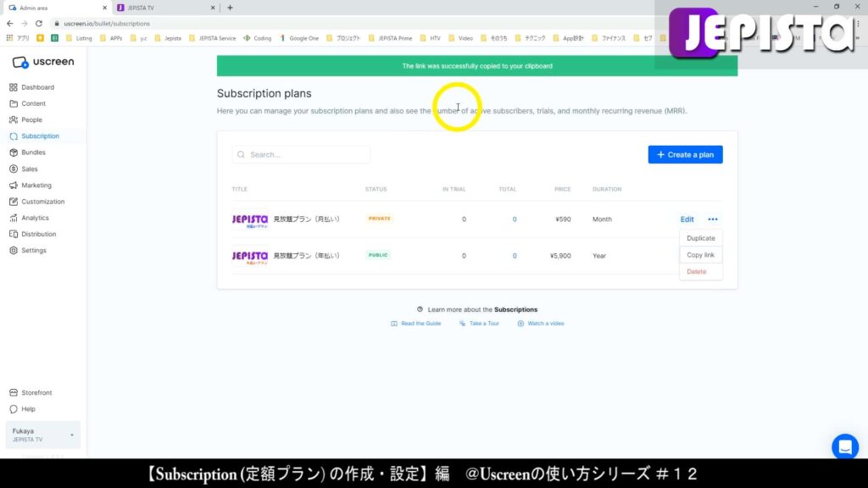The height and width of the screenshot is (488, 868).
Task: Click the total count for yearly plan
Action: 515,256
